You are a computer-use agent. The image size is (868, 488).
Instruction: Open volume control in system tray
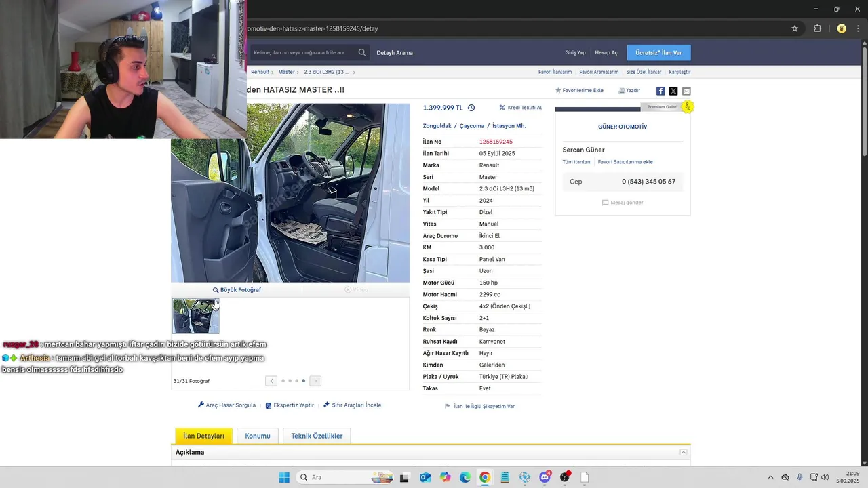pos(825,477)
